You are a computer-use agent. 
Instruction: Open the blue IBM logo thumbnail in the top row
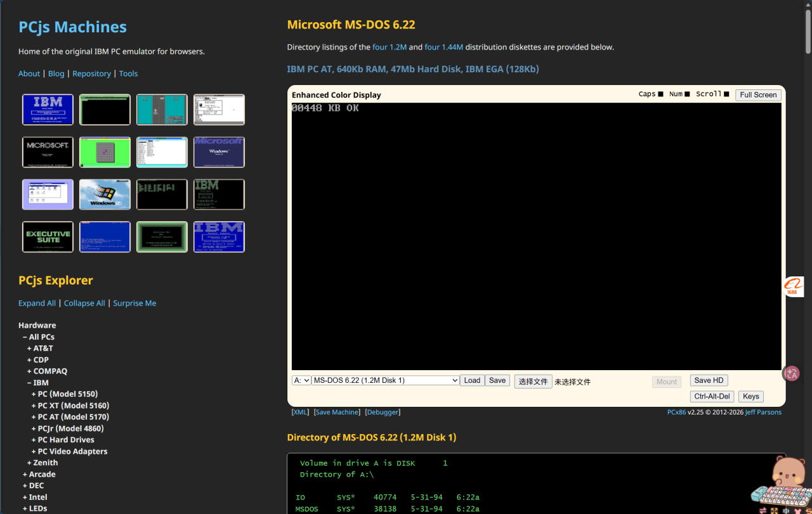click(x=48, y=110)
